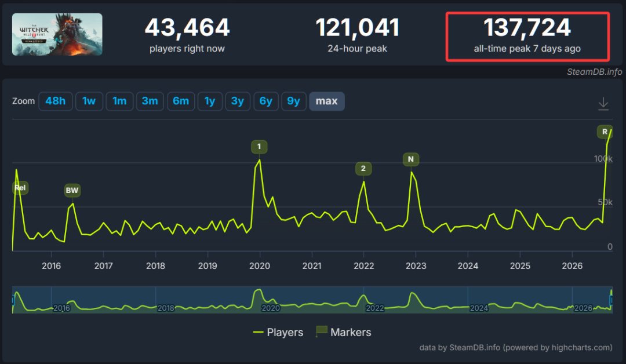The width and height of the screenshot is (626, 364).
Task: Select the 'N' marker flag
Action: point(411,159)
